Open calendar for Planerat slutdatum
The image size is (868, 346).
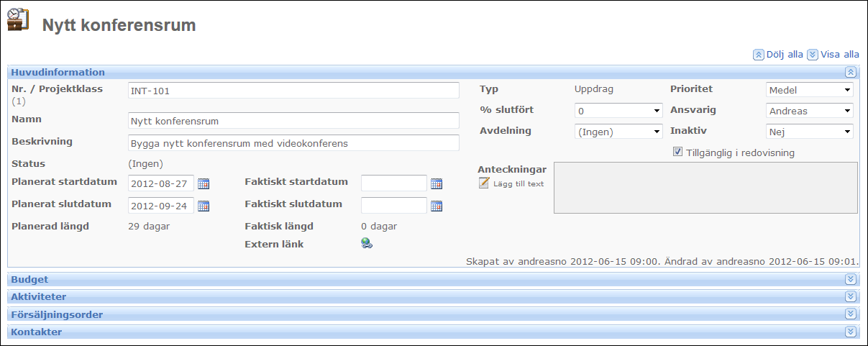point(204,206)
